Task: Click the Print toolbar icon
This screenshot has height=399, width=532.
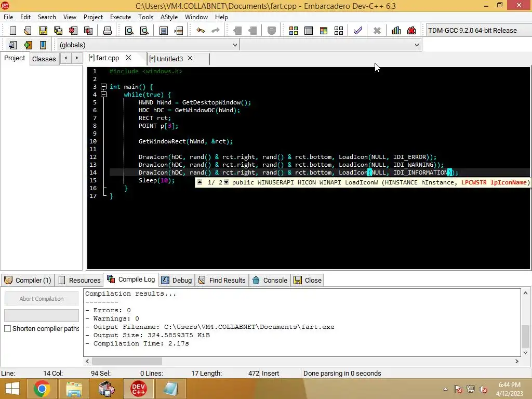Action: click(x=107, y=31)
